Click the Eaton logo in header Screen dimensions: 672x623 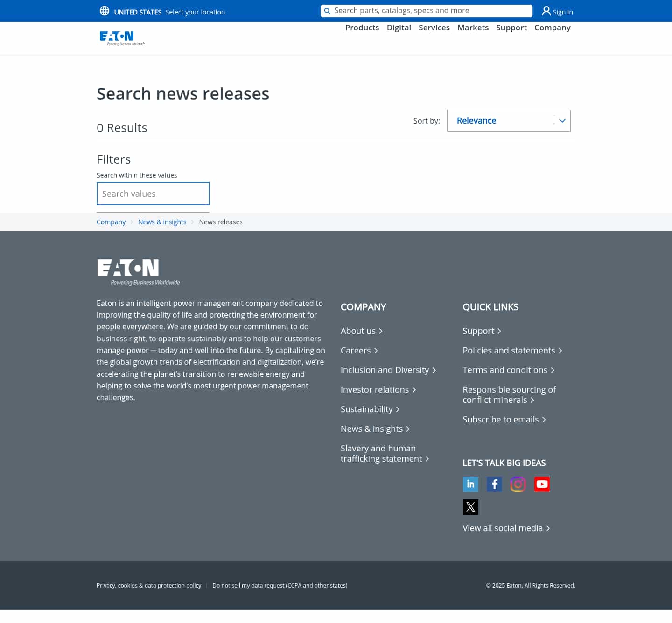point(122,38)
